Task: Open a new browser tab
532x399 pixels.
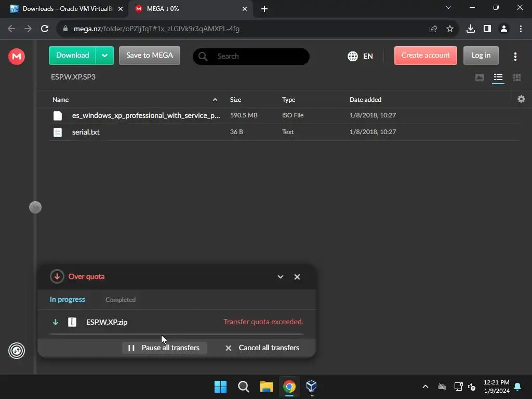Action: [264, 9]
